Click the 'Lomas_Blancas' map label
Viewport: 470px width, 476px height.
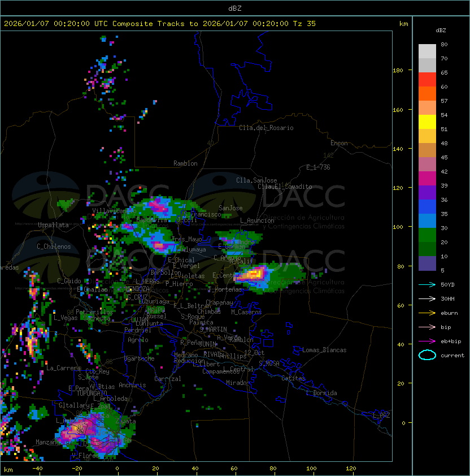324,350
